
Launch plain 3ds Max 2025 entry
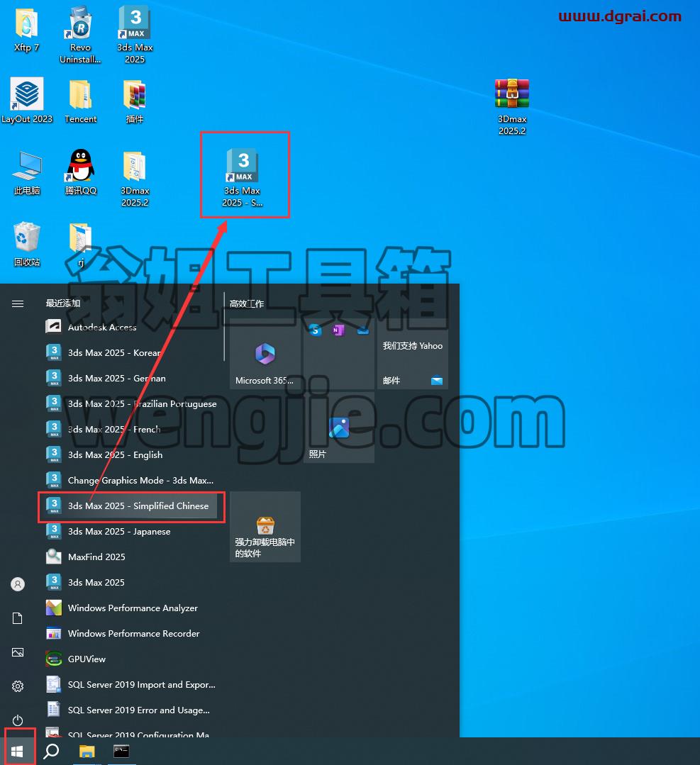pyautogui.click(x=130, y=583)
